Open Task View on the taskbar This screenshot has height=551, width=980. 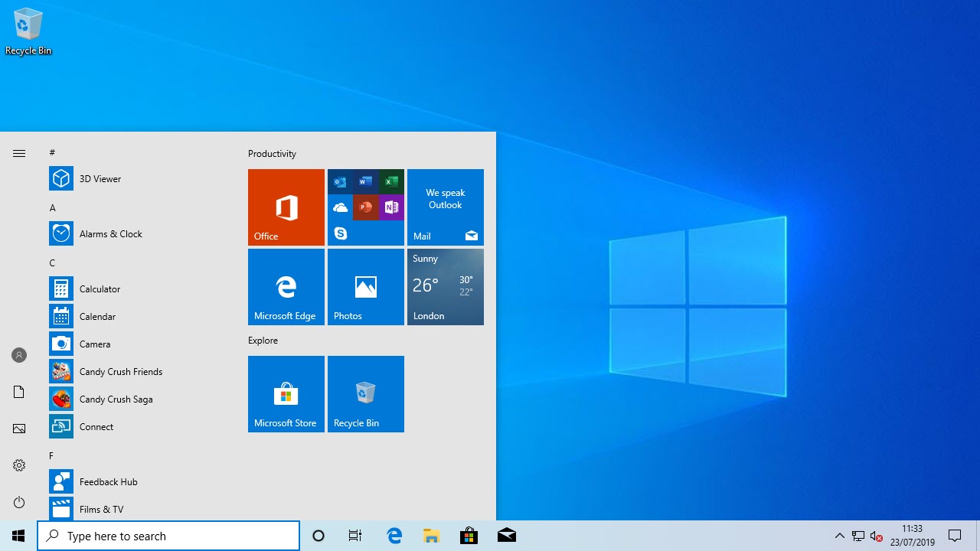coord(355,536)
